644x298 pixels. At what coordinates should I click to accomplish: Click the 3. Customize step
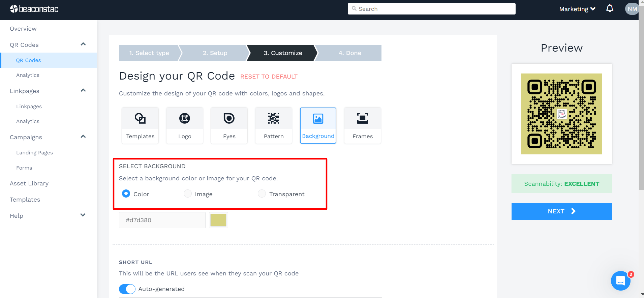pyautogui.click(x=283, y=53)
